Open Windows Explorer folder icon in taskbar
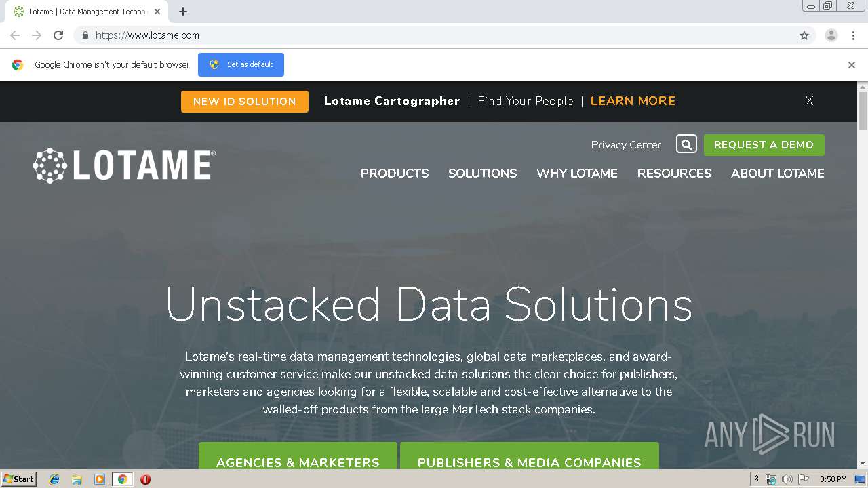The width and height of the screenshot is (868, 488). [77, 479]
